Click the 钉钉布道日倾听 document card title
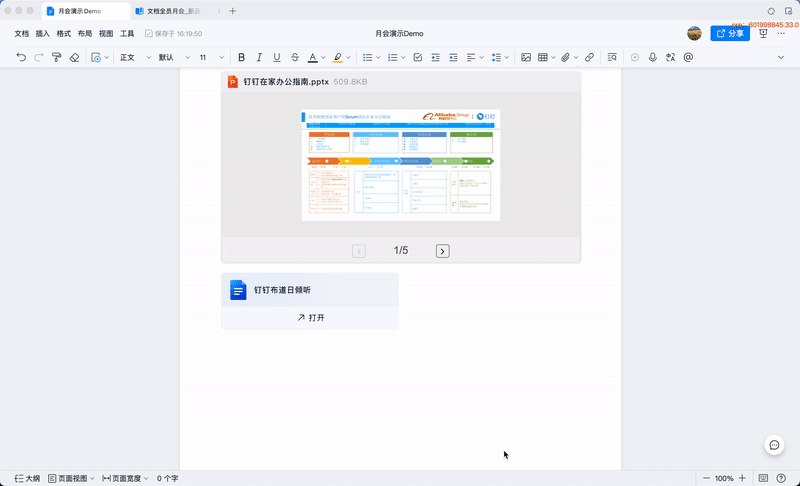The image size is (800, 486). point(282,290)
